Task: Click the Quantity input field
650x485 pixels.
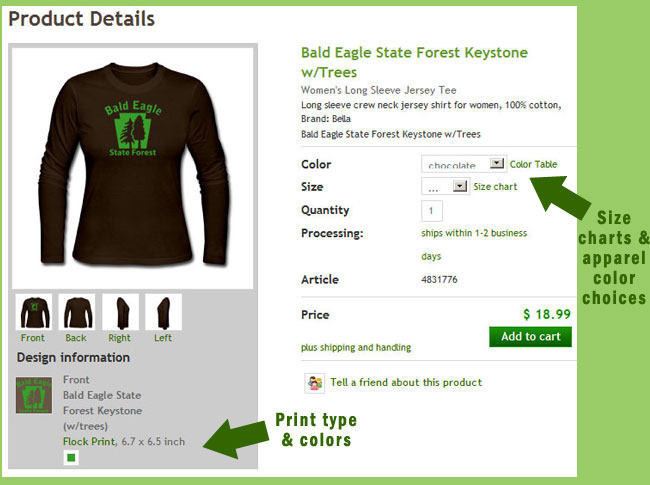Action: (x=432, y=210)
